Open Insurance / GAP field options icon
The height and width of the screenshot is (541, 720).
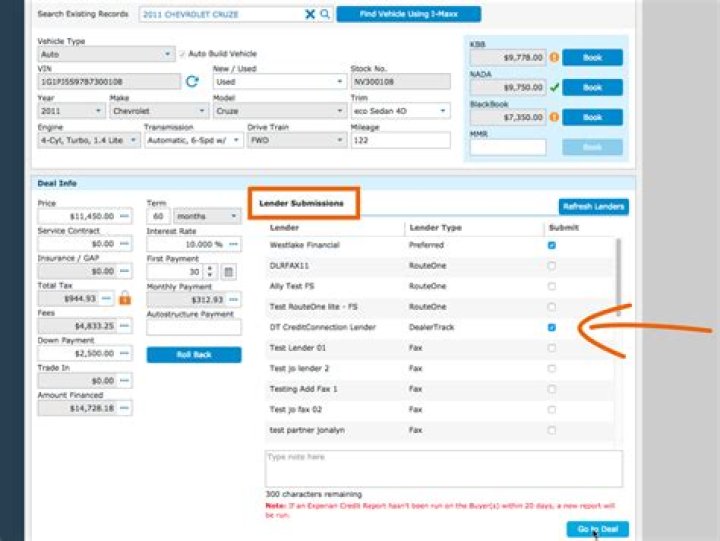tap(124, 271)
